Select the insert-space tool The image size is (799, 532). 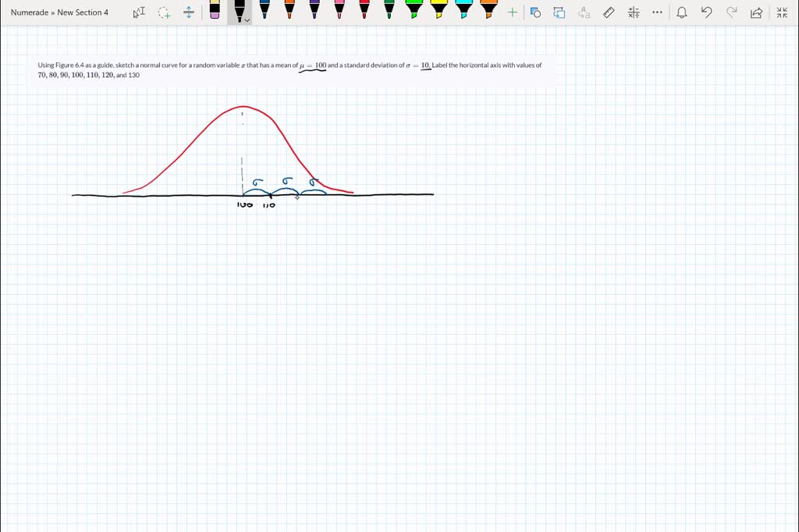[187, 12]
